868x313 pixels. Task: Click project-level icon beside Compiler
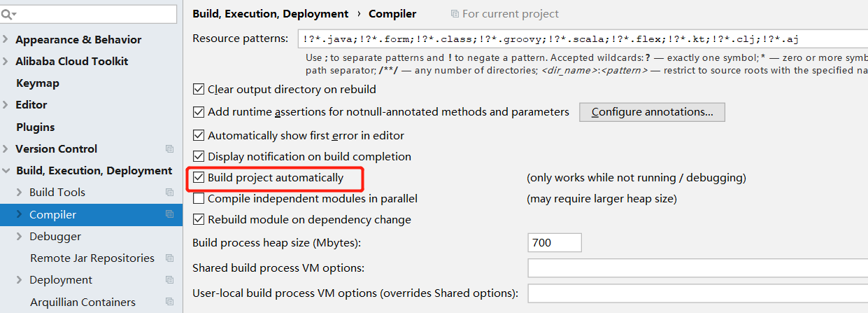[169, 214]
